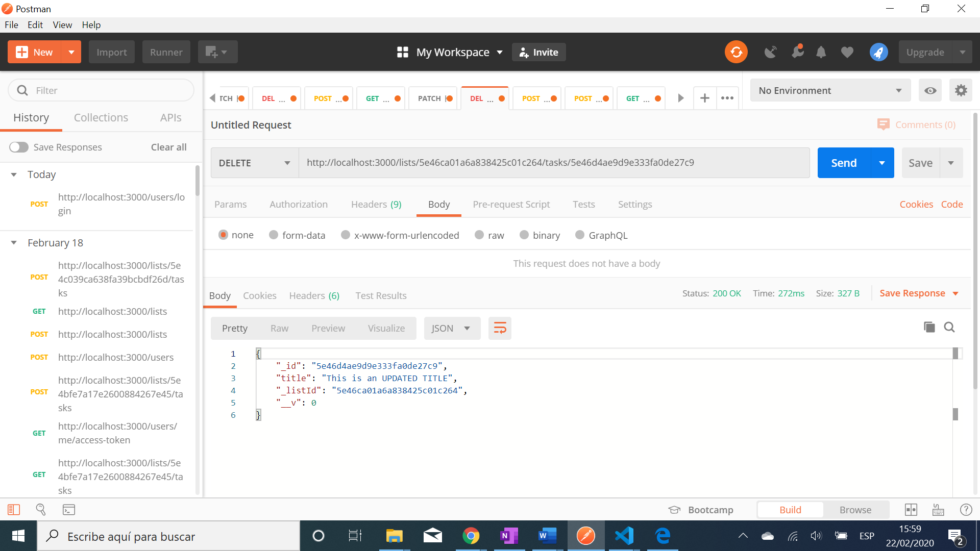Open manage environments gear icon
This screenshot has width=980, height=551.
(x=961, y=90)
